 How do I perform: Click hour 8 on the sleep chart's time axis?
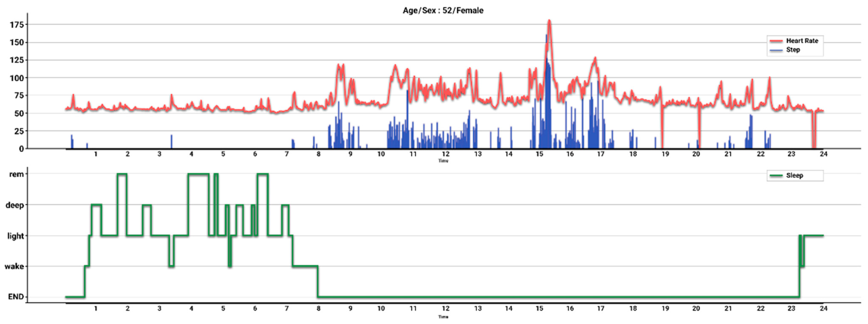pos(318,309)
